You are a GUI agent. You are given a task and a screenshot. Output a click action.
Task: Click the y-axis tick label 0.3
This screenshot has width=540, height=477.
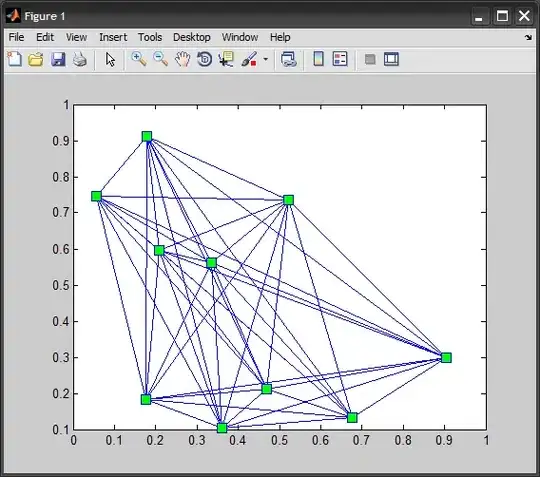tap(61, 358)
